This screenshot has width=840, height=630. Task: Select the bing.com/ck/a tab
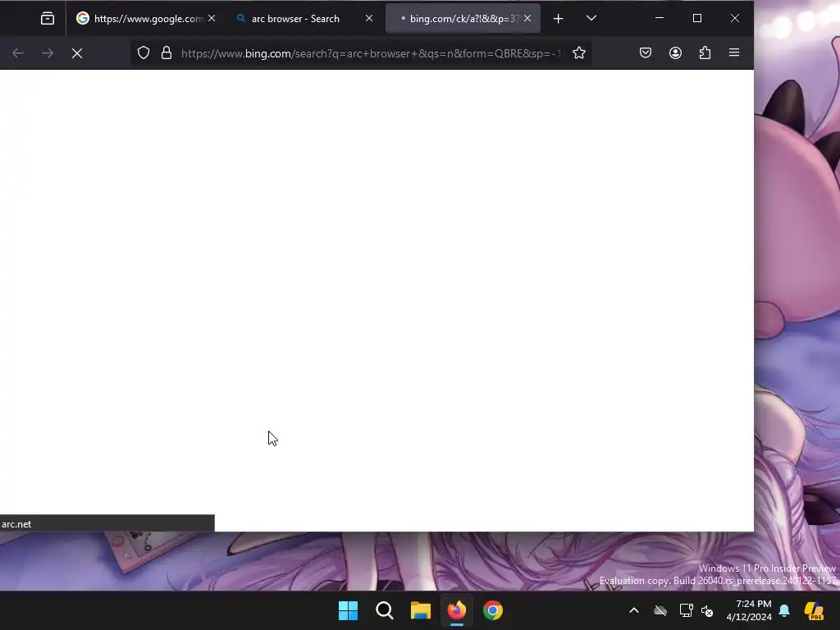(463, 19)
